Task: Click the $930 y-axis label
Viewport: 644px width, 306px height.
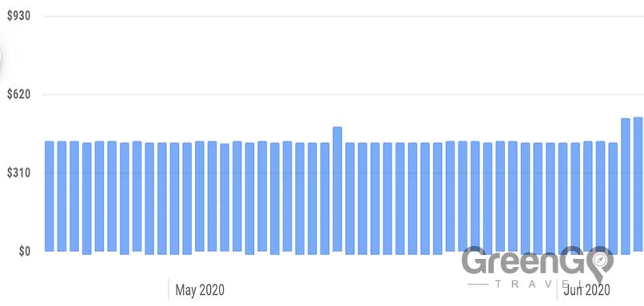Action: click(19, 16)
